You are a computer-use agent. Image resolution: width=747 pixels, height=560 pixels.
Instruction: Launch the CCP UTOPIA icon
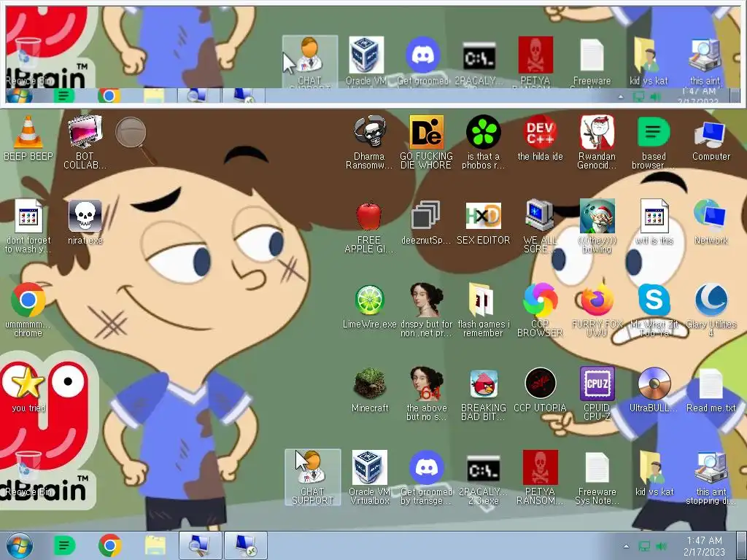point(541,389)
